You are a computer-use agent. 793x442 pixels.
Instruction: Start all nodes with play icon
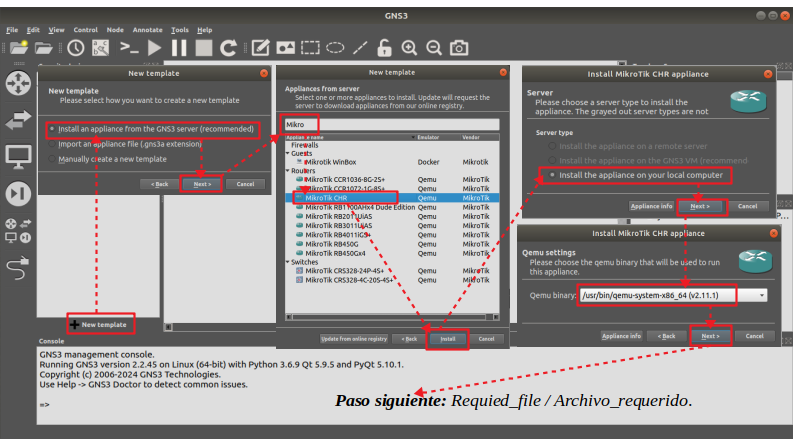154,48
